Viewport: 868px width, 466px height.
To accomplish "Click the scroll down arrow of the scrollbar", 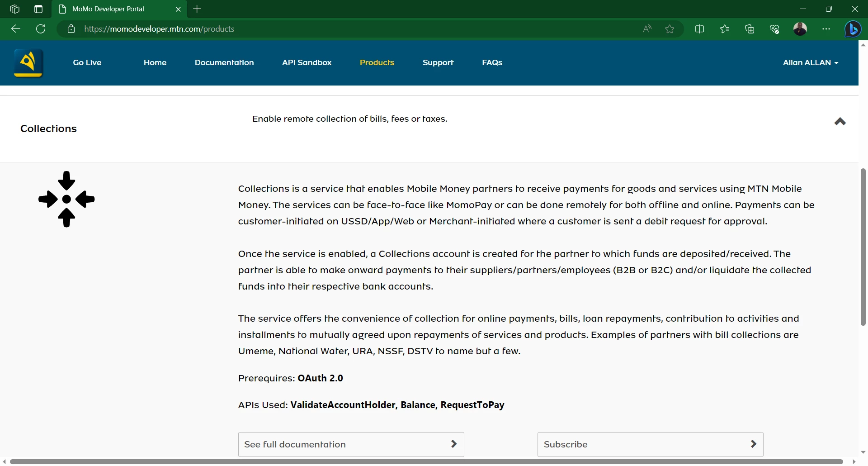I will coord(863,452).
